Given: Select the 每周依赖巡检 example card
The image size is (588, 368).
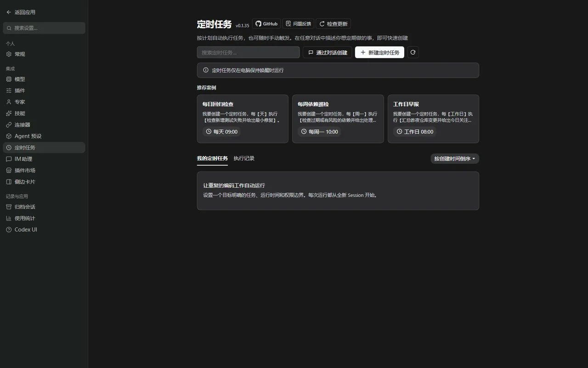Looking at the screenshot, I should tap(338, 119).
